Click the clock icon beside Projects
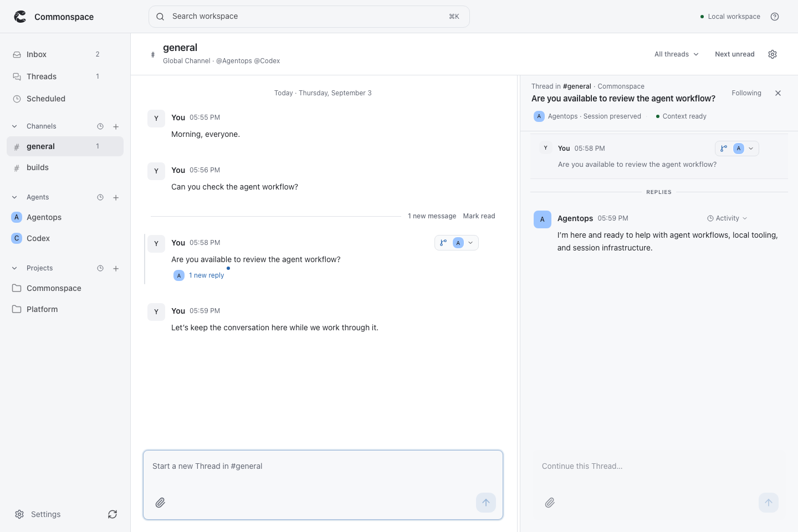 (100, 268)
